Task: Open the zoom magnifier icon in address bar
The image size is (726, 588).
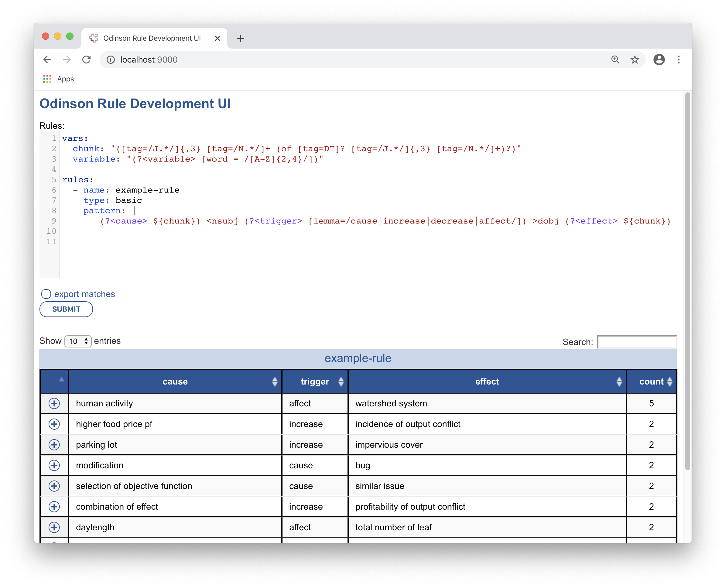Action: coord(615,60)
